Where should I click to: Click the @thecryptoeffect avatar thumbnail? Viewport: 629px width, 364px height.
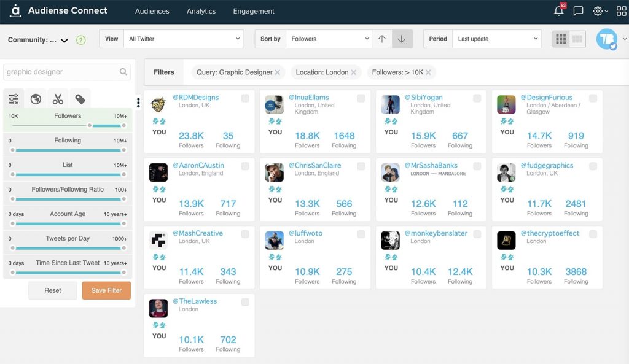coord(506,241)
